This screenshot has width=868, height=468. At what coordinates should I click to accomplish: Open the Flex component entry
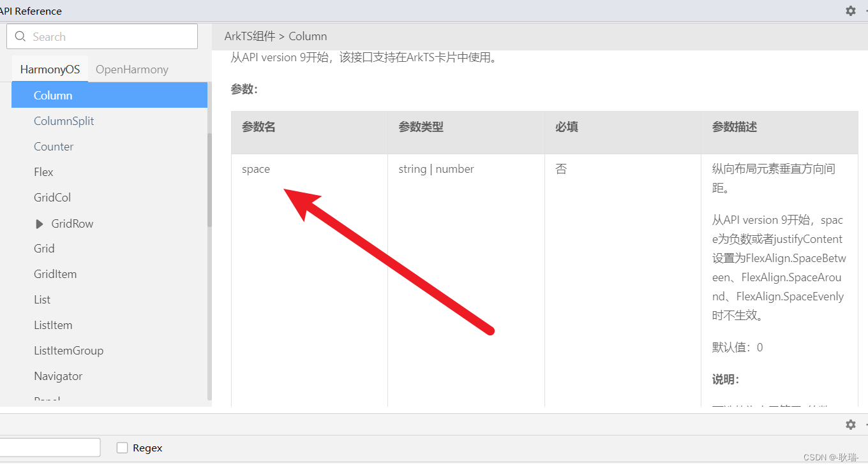point(43,172)
